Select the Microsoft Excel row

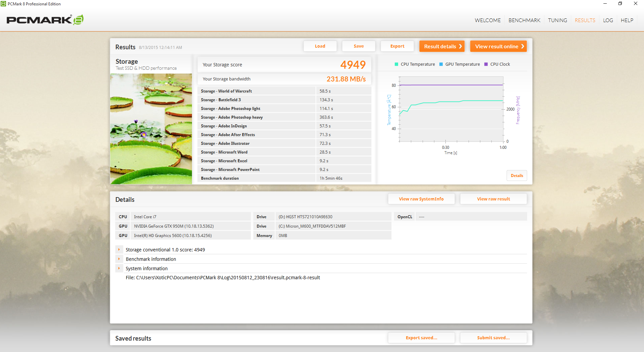point(284,161)
